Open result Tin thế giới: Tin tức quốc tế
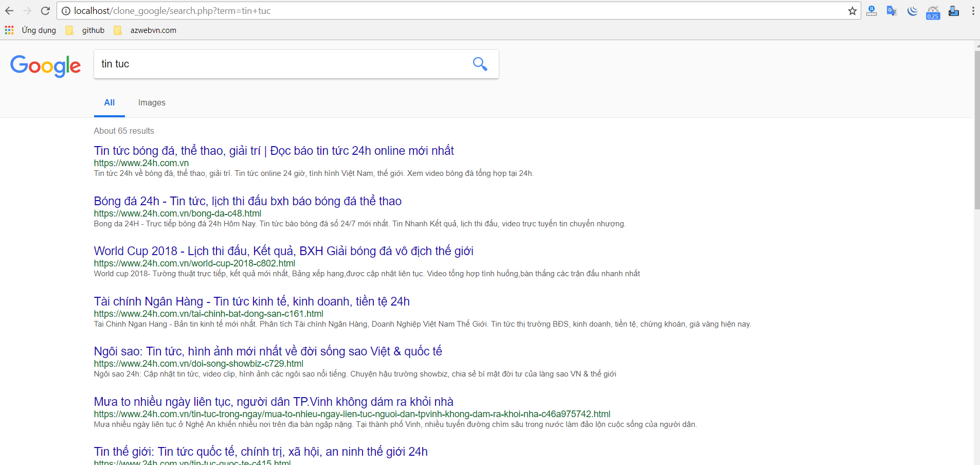Viewport: 980px width, 465px height. coord(261,452)
